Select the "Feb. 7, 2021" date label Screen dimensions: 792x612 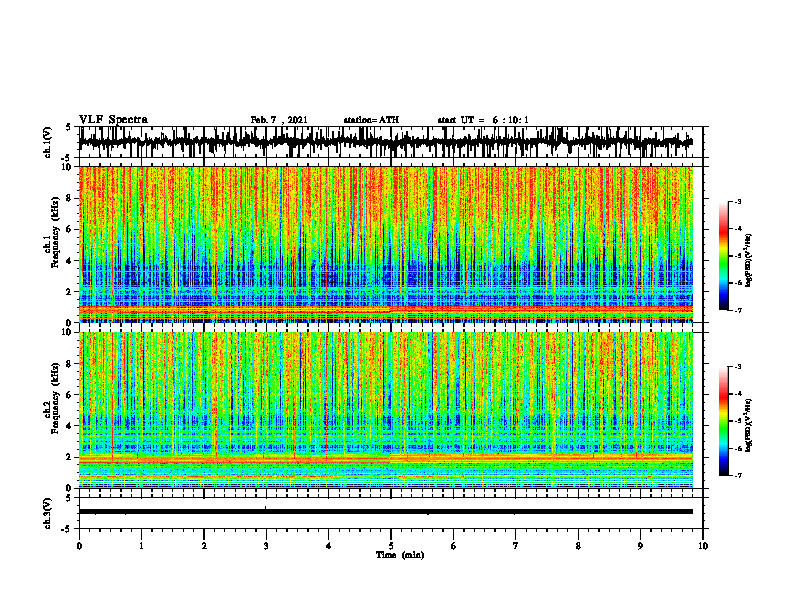pos(279,120)
